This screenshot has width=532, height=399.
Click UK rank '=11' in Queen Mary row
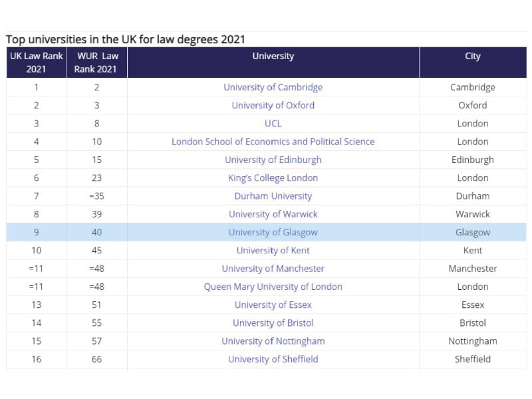pos(37,287)
